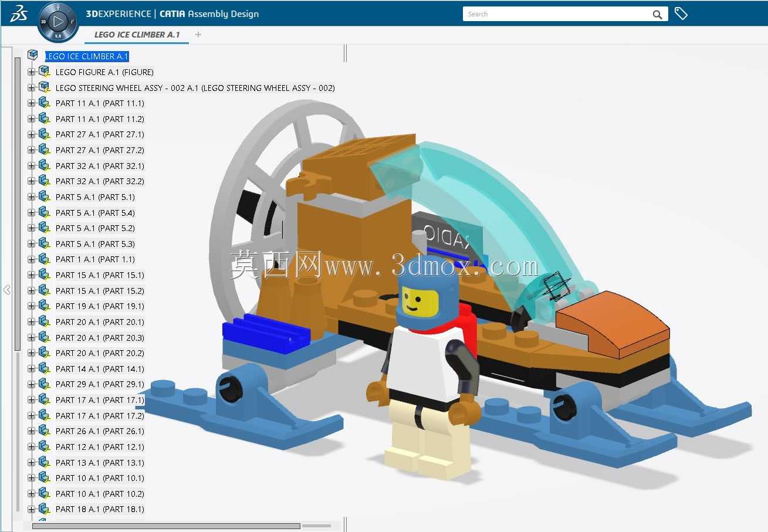The height and width of the screenshot is (532, 768).
Task: Click the part icon for PART 29.1
Action: (x=45, y=384)
